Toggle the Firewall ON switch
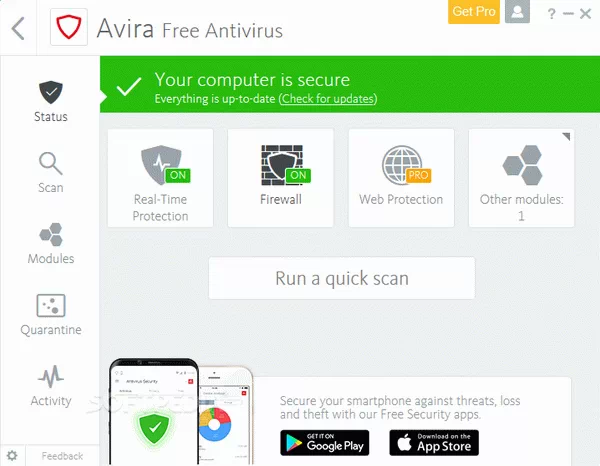Image resolution: width=600 pixels, height=466 pixels. [298, 175]
